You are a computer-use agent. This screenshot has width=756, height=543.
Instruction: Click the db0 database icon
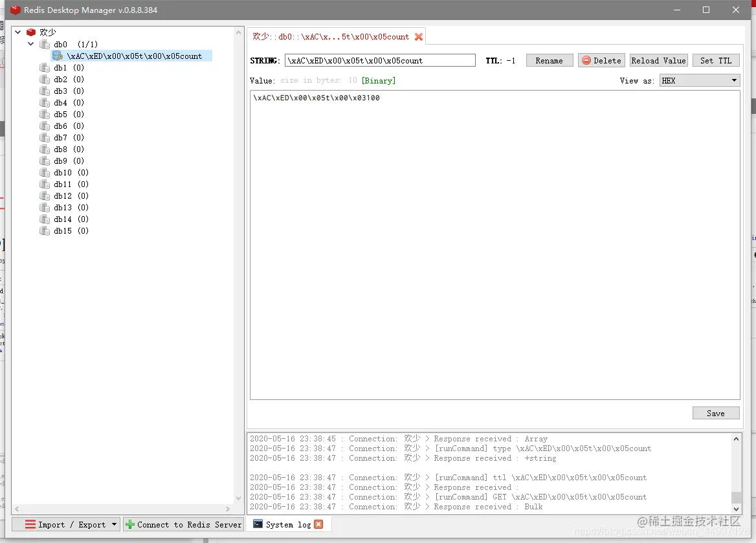pyautogui.click(x=45, y=45)
